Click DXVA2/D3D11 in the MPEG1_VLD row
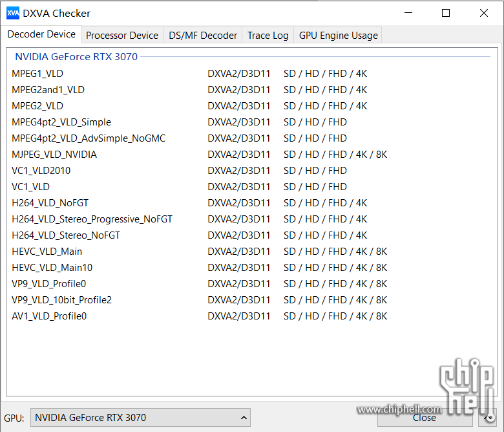The height and width of the screenshot is (432, 504). (239, 74)
